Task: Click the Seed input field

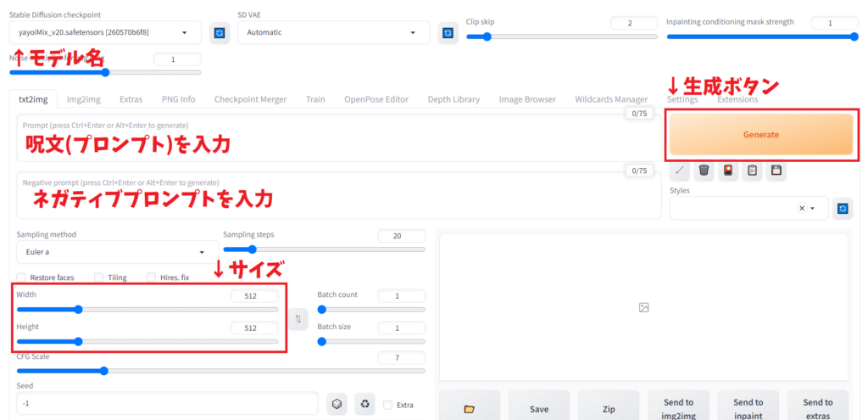Action: pyautogui.click(x=167, y=404)
